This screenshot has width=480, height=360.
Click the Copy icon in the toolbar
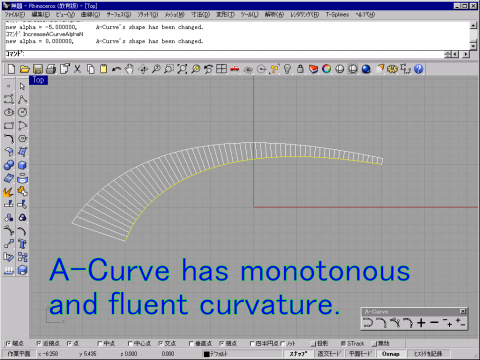point(91,69)
